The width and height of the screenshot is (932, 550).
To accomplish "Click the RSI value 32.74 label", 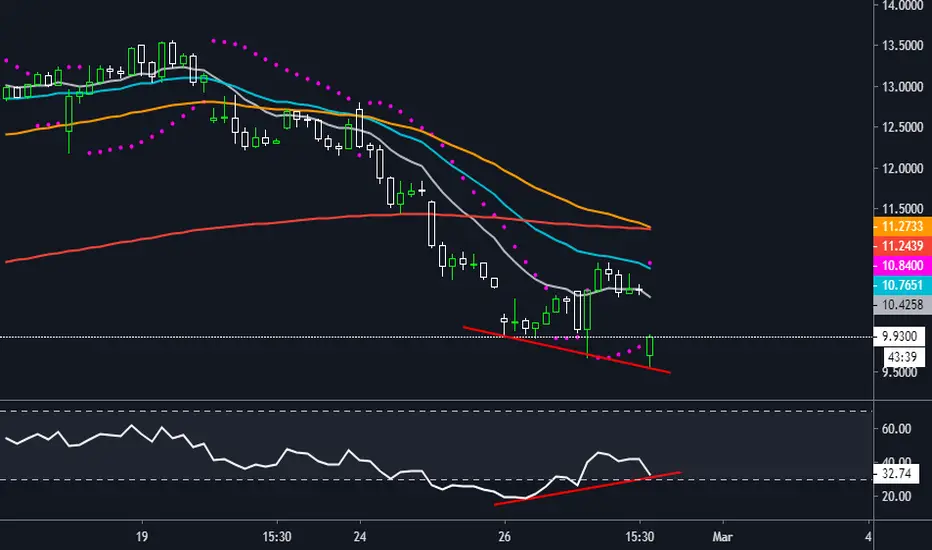I will tap(897, 474).
